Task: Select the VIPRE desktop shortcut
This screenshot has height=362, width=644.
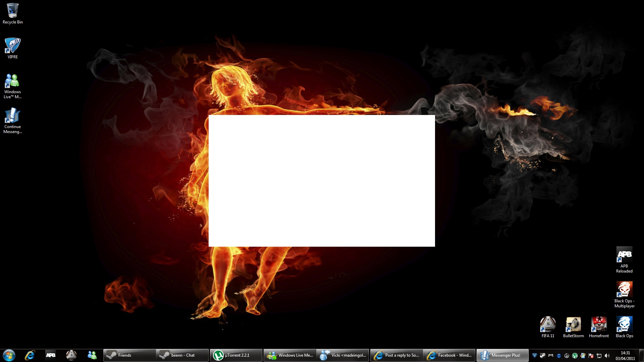Action: (12, 48)
